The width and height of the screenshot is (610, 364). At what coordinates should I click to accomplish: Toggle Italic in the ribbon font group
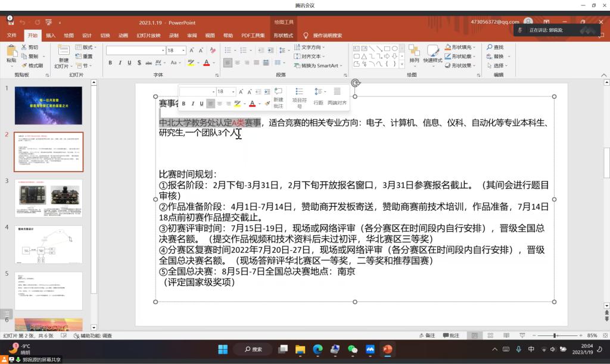120,63
